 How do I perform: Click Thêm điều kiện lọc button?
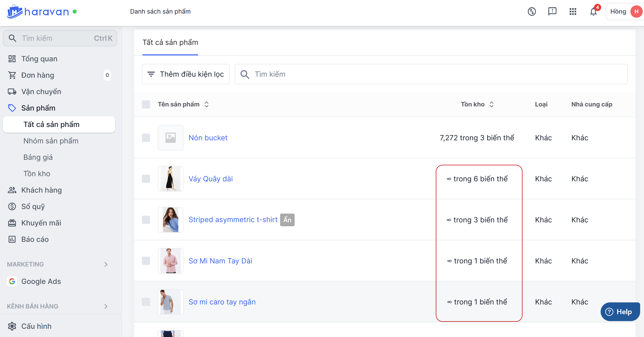pos(186,74)
